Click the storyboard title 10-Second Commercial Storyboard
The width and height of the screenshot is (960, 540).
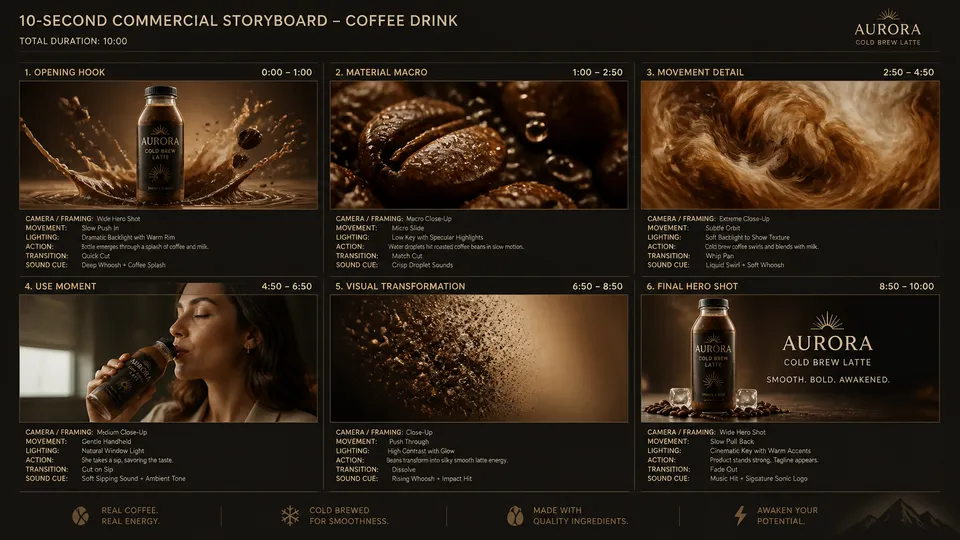pyautogui.click(x=238, y=21)
